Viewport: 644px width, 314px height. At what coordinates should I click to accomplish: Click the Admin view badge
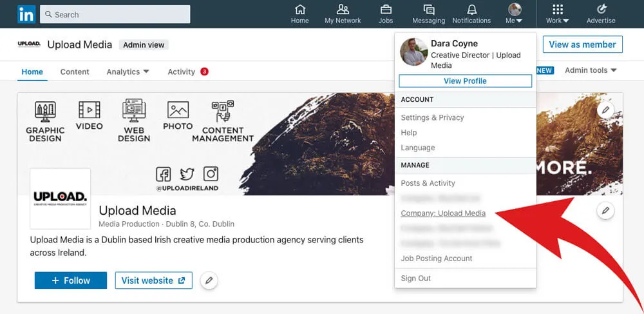(144, 44)
